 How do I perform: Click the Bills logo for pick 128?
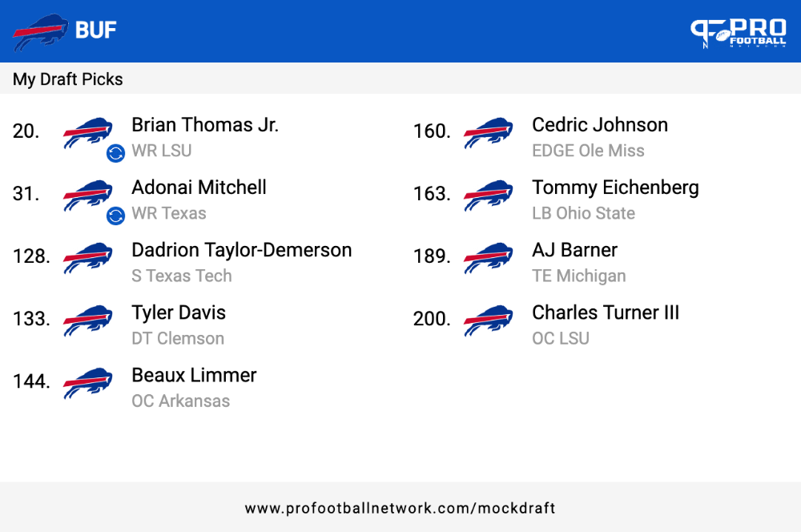(88, 258)
